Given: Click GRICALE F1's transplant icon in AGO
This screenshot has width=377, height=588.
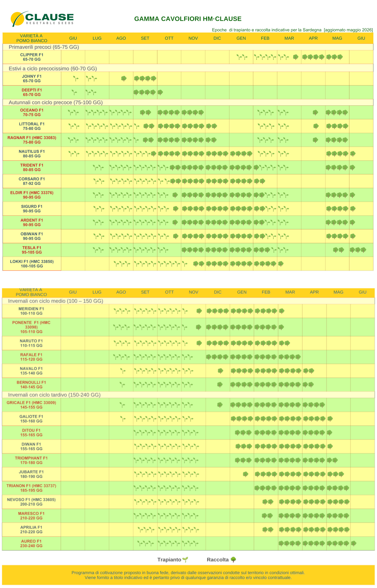Looking at the screenshot, I should coord(122,405).
